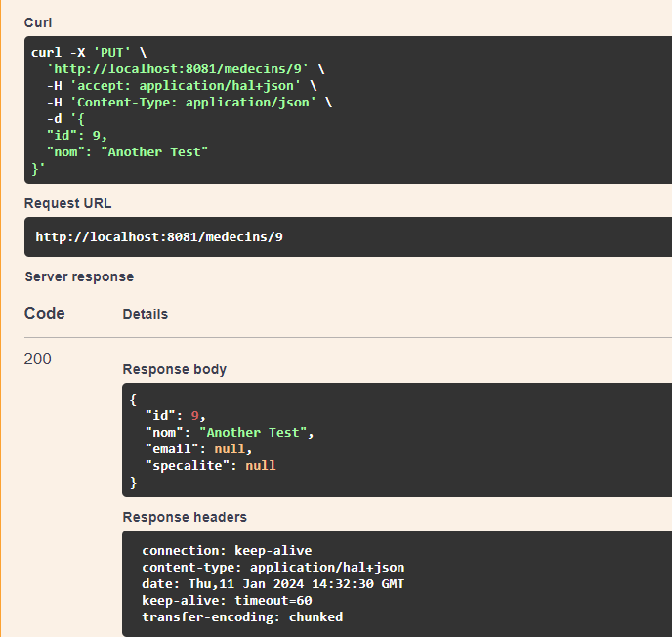Click the 'Details' column header
This screenshot has width=672, height=637.
[x=146, y=314]
